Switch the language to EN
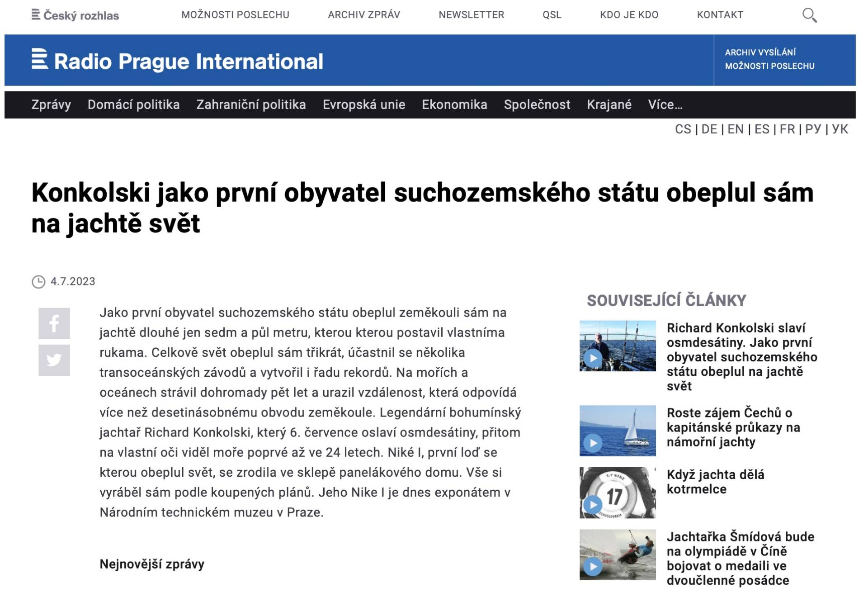The height and width of the screenshot is (602, 868). 735,129
